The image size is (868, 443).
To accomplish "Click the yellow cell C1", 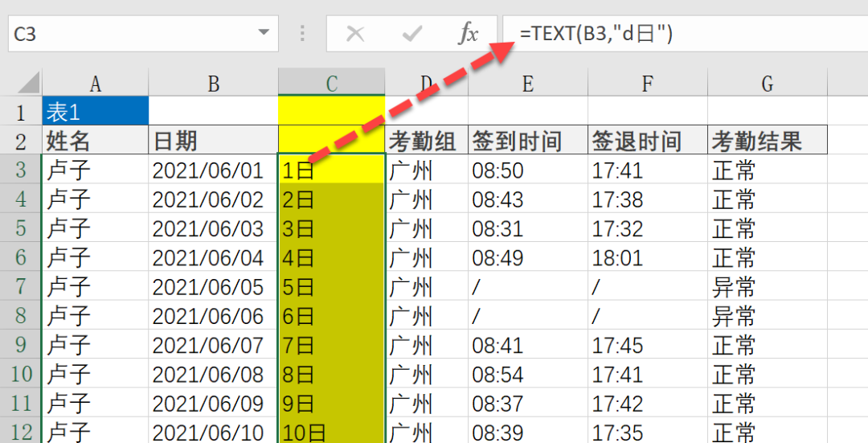I will (x=332, y=111).
